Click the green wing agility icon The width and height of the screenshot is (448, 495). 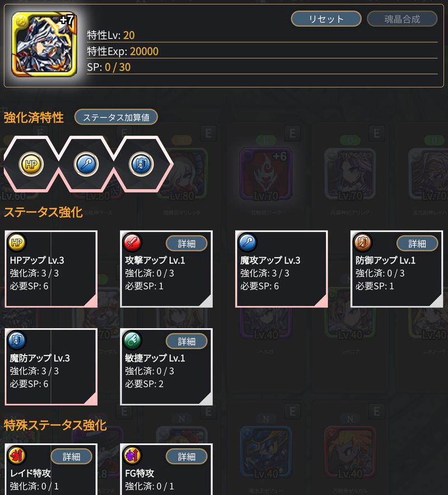pyautogui.click(x=132, y=340)
